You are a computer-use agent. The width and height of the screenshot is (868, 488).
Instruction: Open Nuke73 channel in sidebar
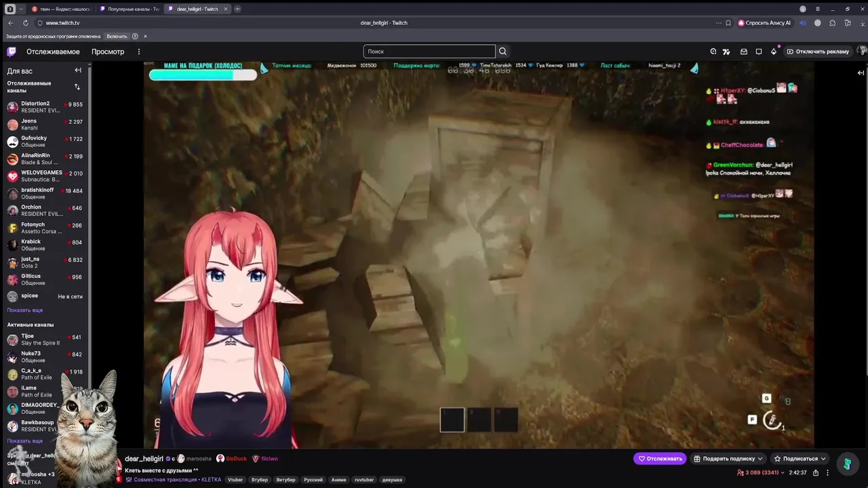(45, 357)
